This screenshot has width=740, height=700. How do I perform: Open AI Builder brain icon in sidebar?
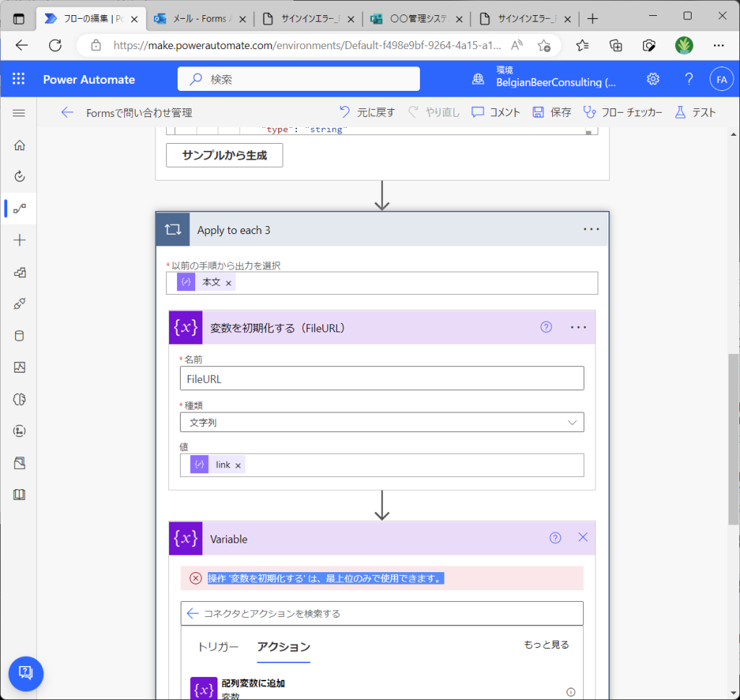(20, 399)
